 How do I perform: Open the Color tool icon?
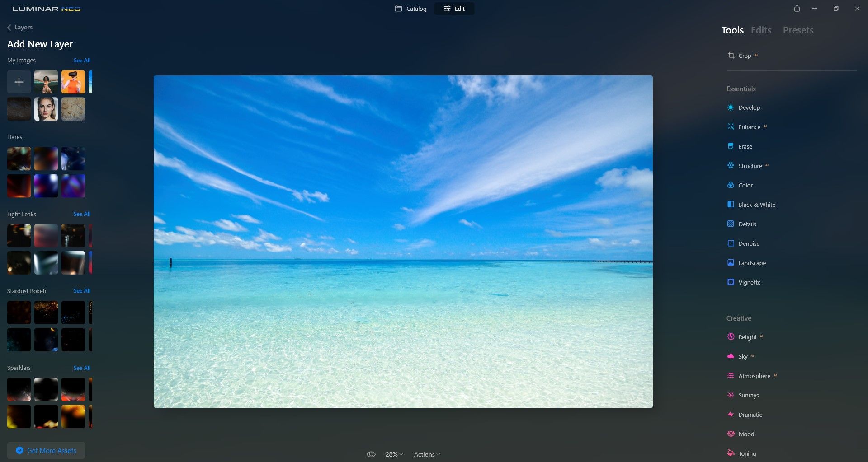[731, 185]
